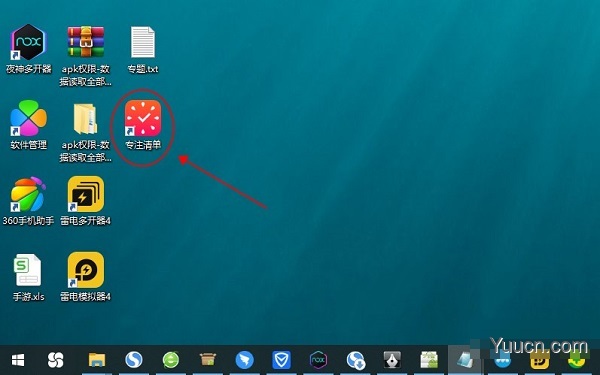
Task: Open the Sogou browser S taskbar icon
Action: 134,360
